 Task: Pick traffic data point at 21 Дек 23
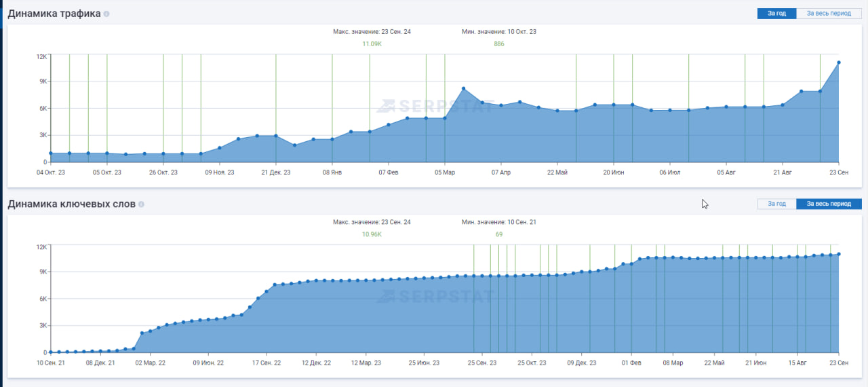pos(276,136)
